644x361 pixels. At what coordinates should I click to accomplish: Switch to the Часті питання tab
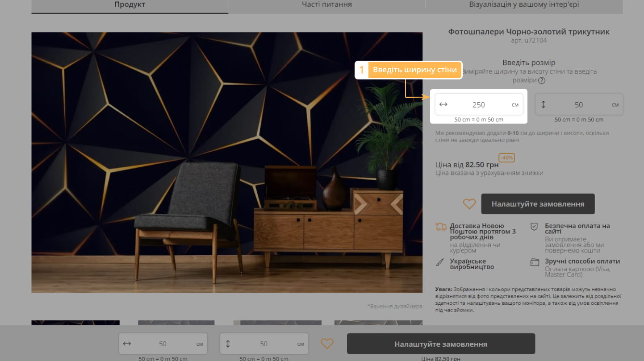(326, 5)
